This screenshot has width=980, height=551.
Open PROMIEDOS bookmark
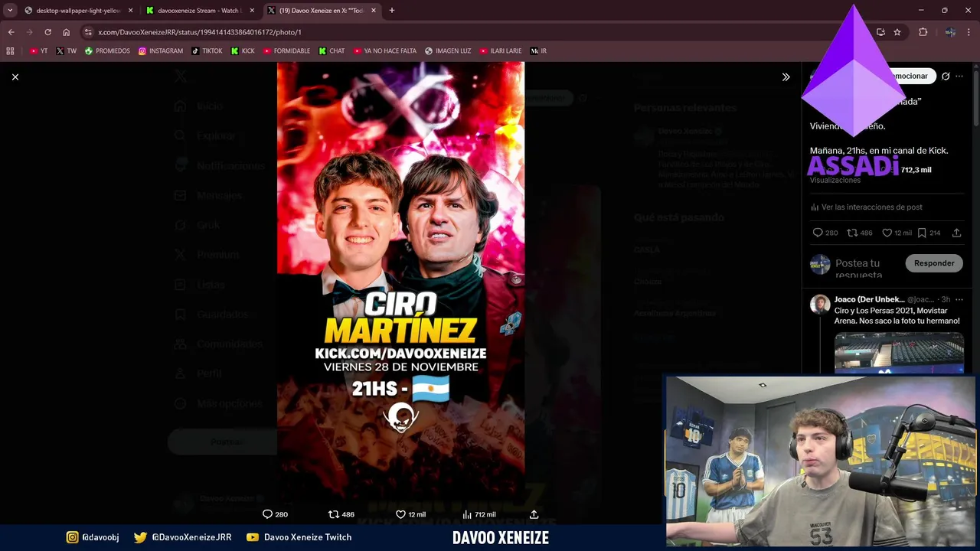[x=107, y=51]
